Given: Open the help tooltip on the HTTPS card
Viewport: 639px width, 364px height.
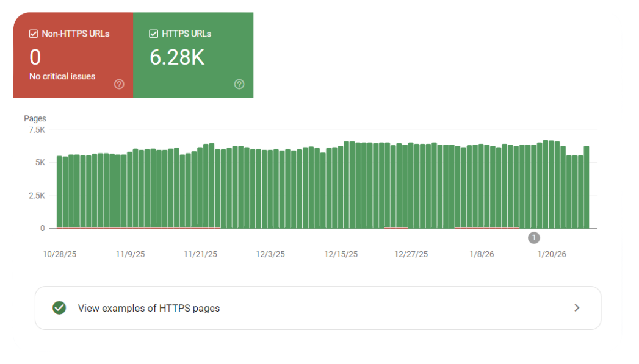Looking at the screenshot, I should coord(239,84).
